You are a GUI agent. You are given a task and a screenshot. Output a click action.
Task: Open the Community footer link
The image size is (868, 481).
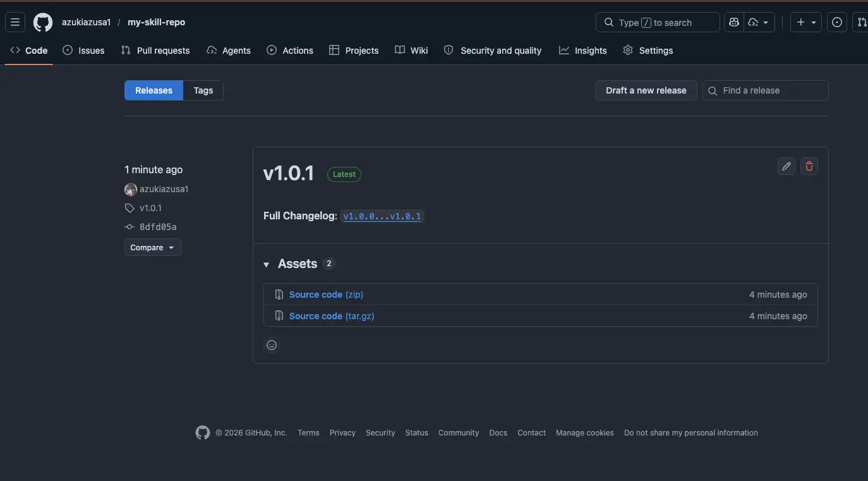pos(459,433)
